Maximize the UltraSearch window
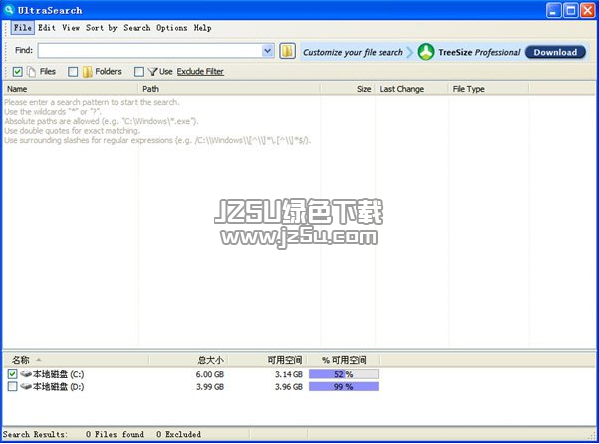Image resolution: width=599 pixels, height=444 pixels. click(571, 10)
